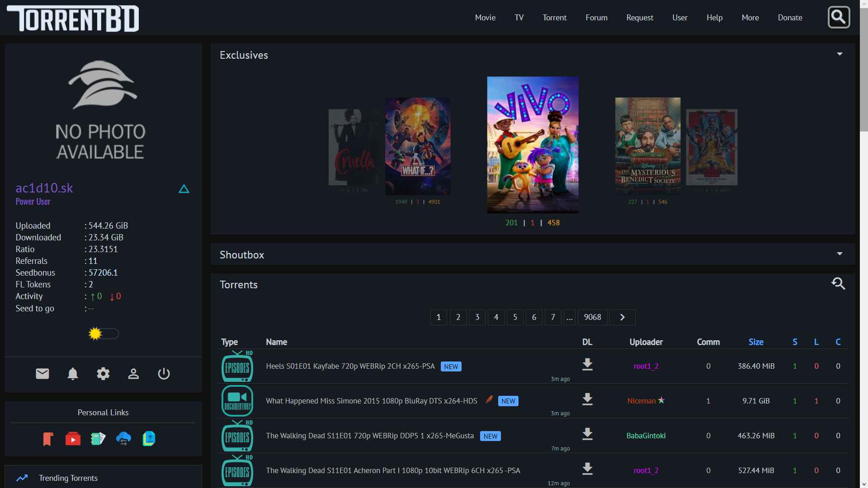View profile using the person icon
Viewport: 868px width, 488px height.
point(133,374)
